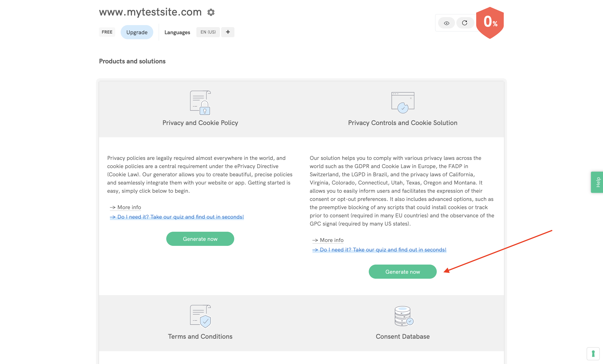Click the plus button to add a language
Viewport: 603px width, 364px height.
tap(228, 32)
